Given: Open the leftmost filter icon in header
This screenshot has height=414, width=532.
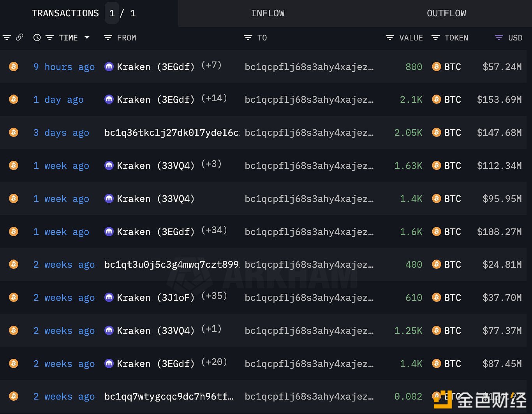Looking at the screenshot, I should [x=7, y=38].
